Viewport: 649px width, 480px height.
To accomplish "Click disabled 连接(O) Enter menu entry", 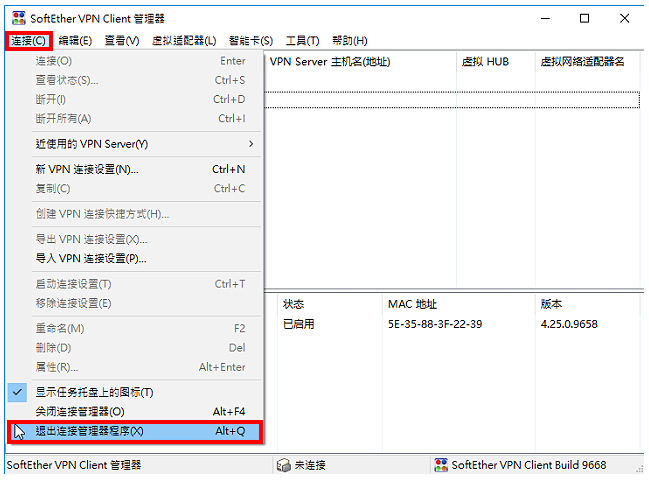I will point(135,61).
